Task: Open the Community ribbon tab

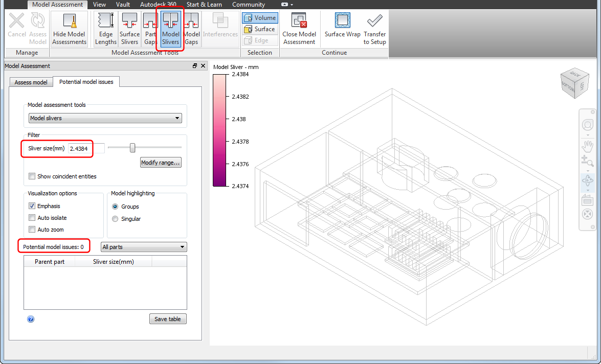Action: (249, 5)
